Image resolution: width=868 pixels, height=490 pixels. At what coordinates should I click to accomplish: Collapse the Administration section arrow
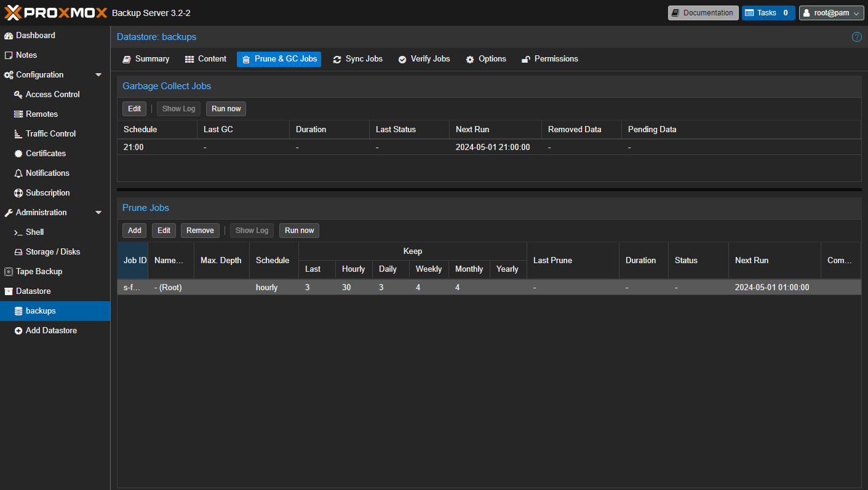point(98,213)
